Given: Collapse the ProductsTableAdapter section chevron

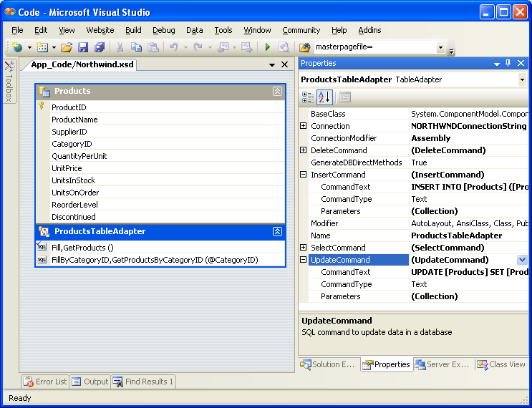Looking at the screenshot, I should [277, 232].
